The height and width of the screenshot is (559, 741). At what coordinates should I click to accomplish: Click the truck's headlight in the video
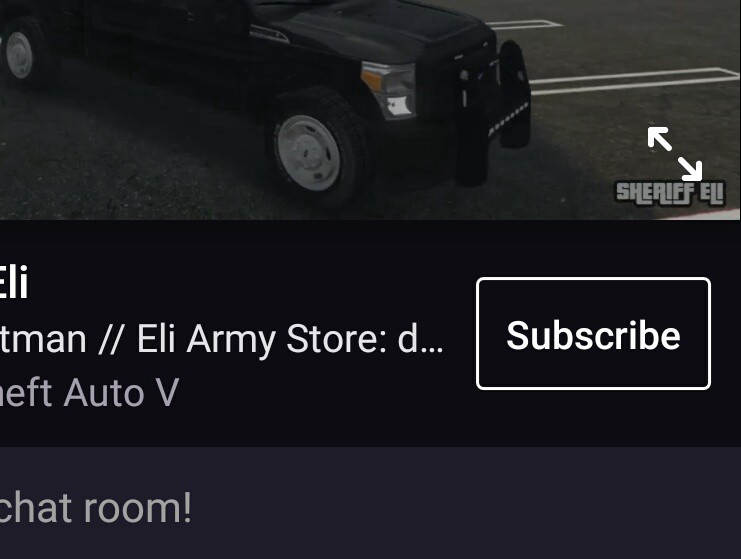pyautogui.click(x=388, y=91)
